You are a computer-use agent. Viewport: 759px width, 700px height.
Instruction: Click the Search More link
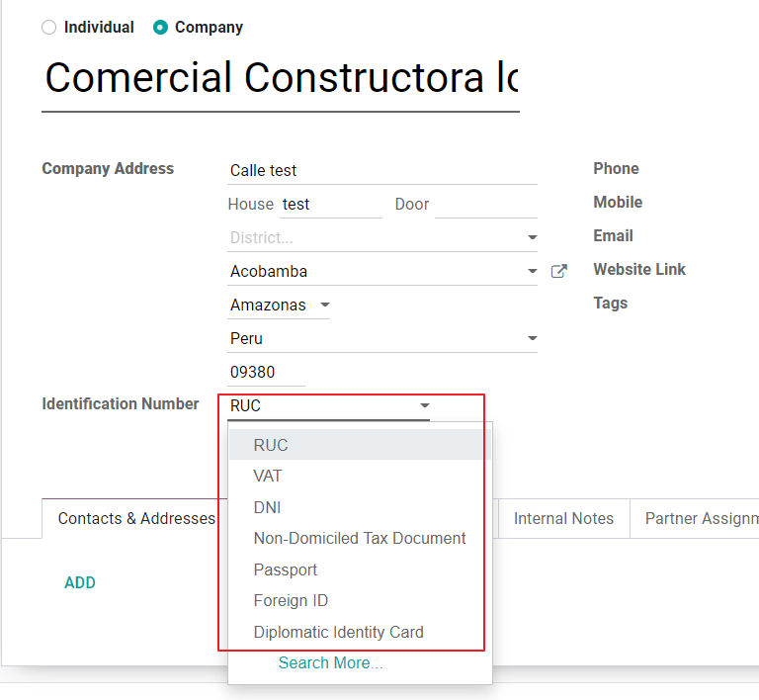330,663
